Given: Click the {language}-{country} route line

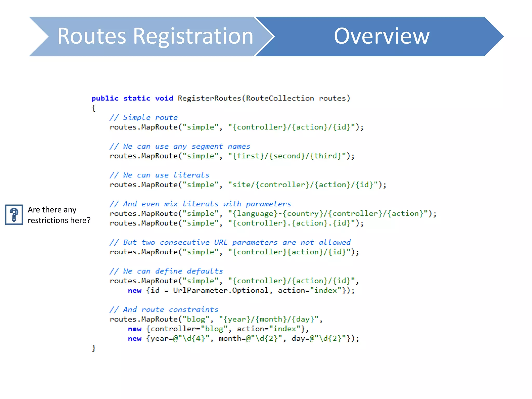Looking at the screenshot, I should [273, 214].
